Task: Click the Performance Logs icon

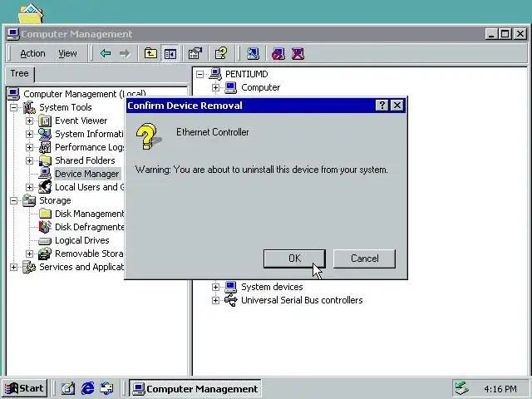Action: coord(45,147)
